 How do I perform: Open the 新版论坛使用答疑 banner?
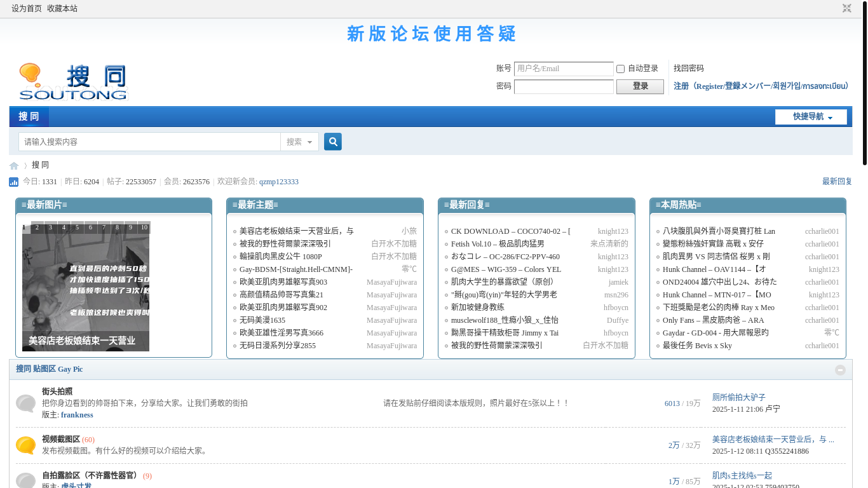431,34
